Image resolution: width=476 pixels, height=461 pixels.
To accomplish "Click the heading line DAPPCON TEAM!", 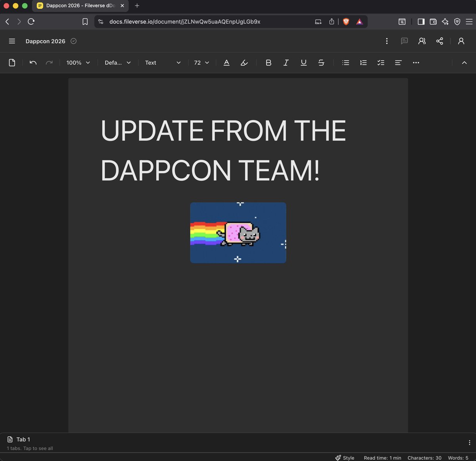I will 210,170.
